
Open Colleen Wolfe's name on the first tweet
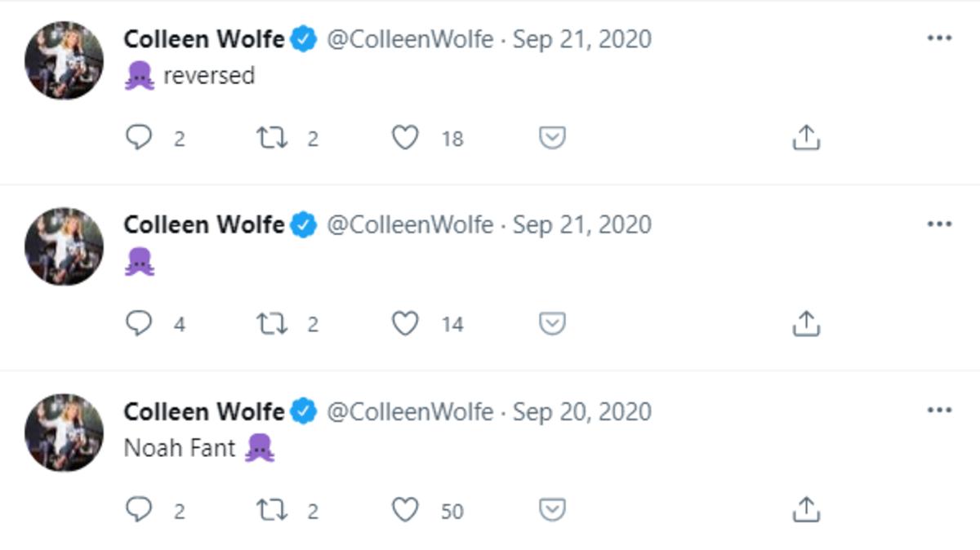click(x=203, y=38)
